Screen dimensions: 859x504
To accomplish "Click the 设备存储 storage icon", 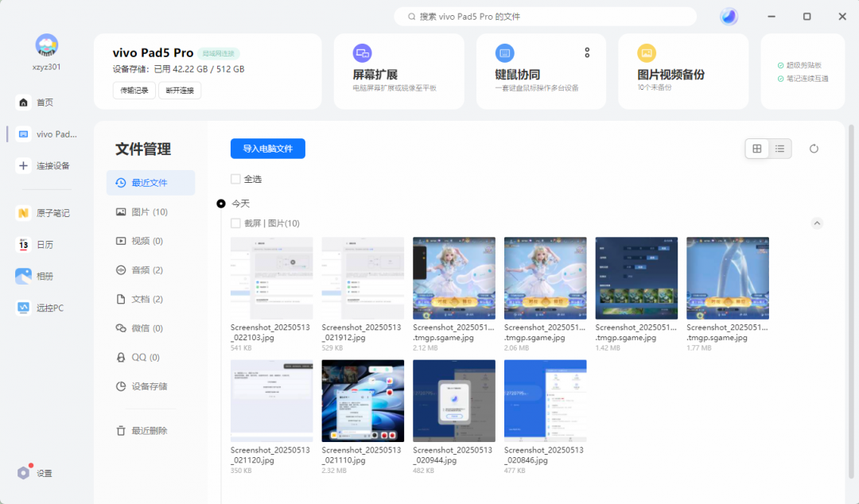I will (x=121, y=386).
